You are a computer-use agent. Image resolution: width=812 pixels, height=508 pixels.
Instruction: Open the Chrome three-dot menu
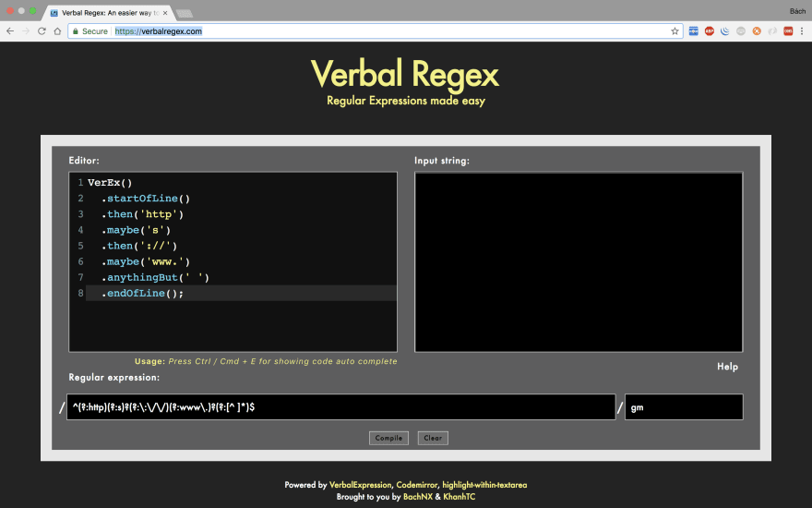tap(802, 31)
